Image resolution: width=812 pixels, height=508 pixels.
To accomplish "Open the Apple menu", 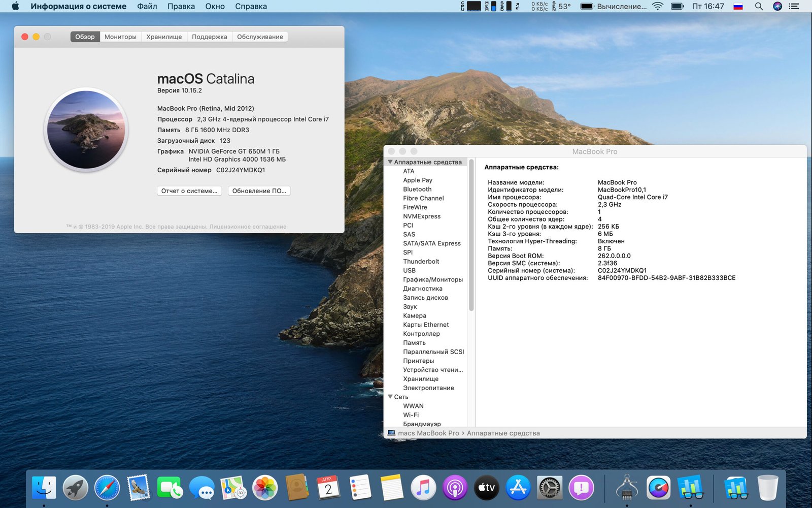I will [15, 6].
